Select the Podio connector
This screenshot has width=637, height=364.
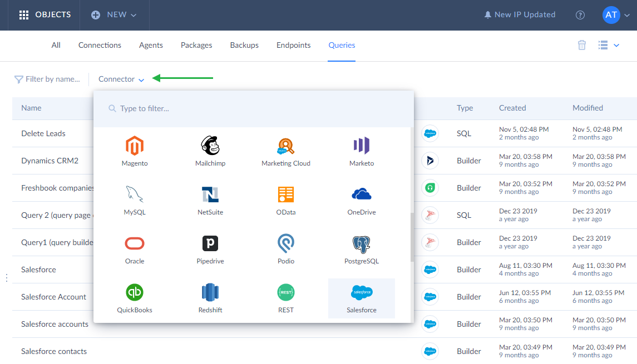click(285, 249)
